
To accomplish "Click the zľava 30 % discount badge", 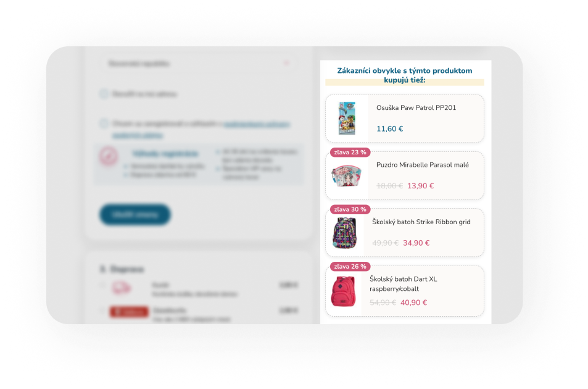I will click(x=350, y=209).
